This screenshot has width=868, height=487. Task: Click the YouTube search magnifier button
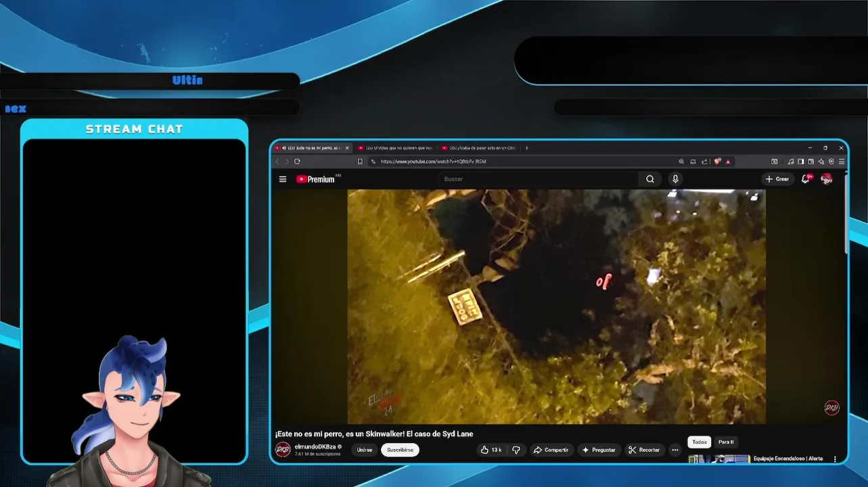tap(650, 179)
